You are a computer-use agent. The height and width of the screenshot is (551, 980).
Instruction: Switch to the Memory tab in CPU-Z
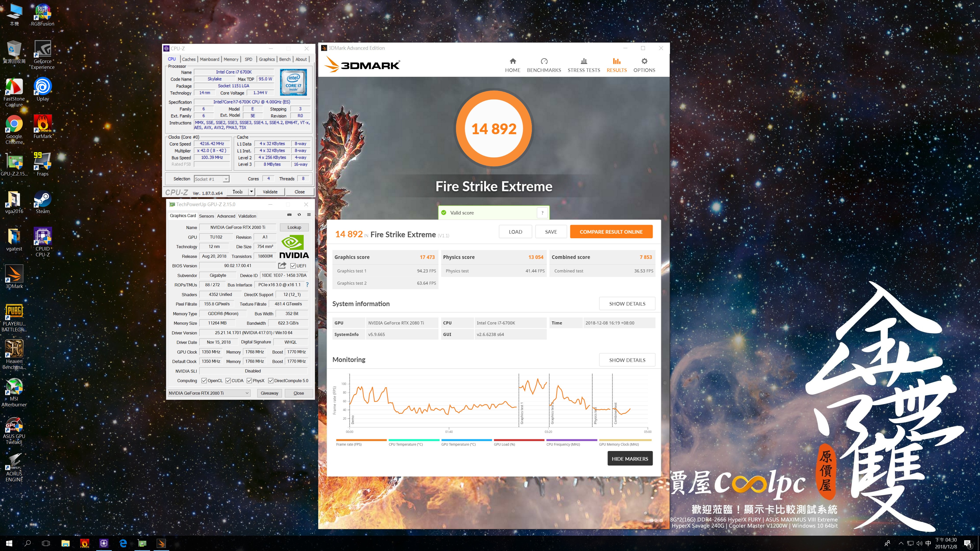point(231,59)
